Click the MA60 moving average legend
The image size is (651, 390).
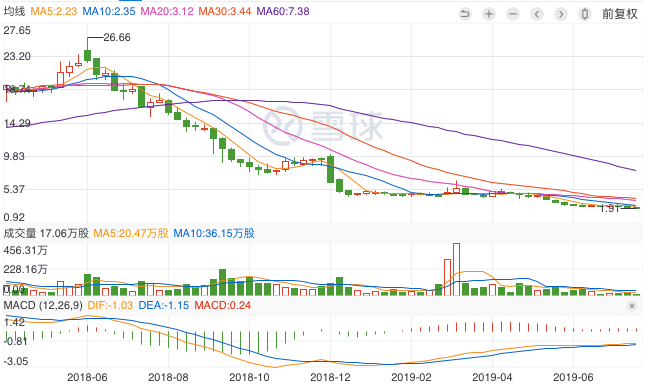(283, 11)
